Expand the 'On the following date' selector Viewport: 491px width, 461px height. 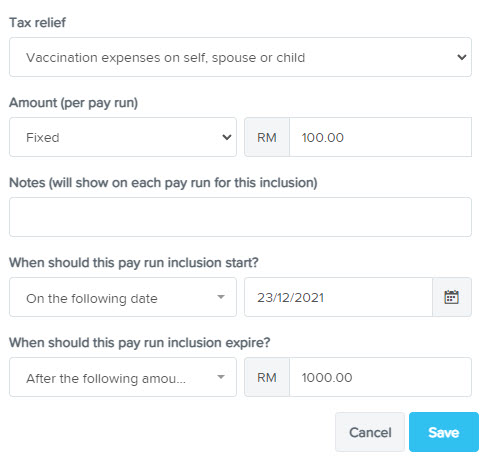click(x=123, y=297)
